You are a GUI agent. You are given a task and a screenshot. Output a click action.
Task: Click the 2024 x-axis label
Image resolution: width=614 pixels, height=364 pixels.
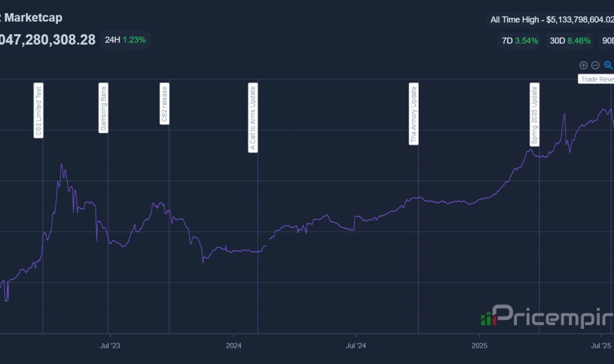click(234, 346)
